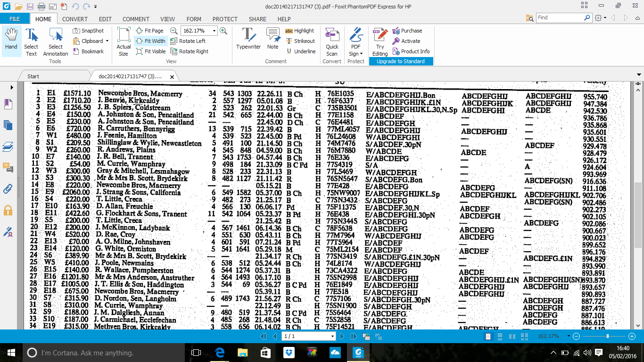
Task: Click the zoom in magnifier in ribbon
Action: click(223, 31)
